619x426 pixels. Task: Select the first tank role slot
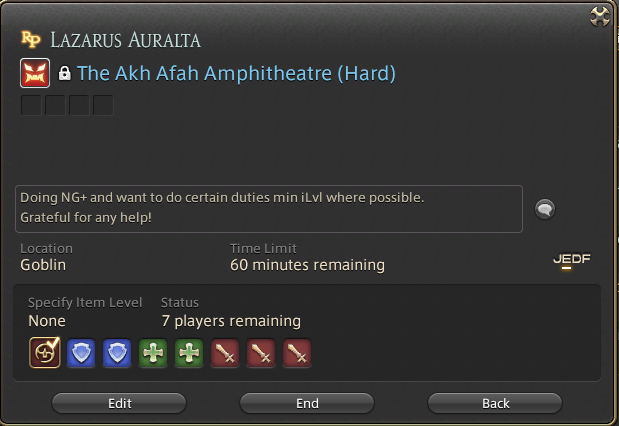tap(81, 353)
